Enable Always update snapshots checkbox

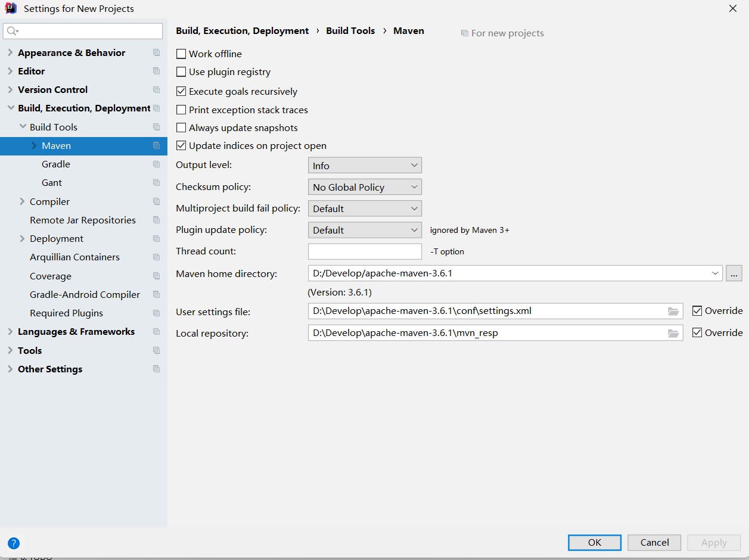tap(181, 128)
